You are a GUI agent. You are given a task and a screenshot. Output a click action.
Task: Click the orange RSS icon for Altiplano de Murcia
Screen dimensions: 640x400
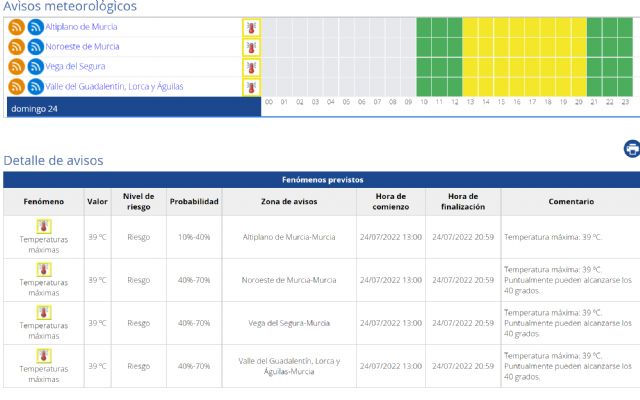click(x=16, y=27)
